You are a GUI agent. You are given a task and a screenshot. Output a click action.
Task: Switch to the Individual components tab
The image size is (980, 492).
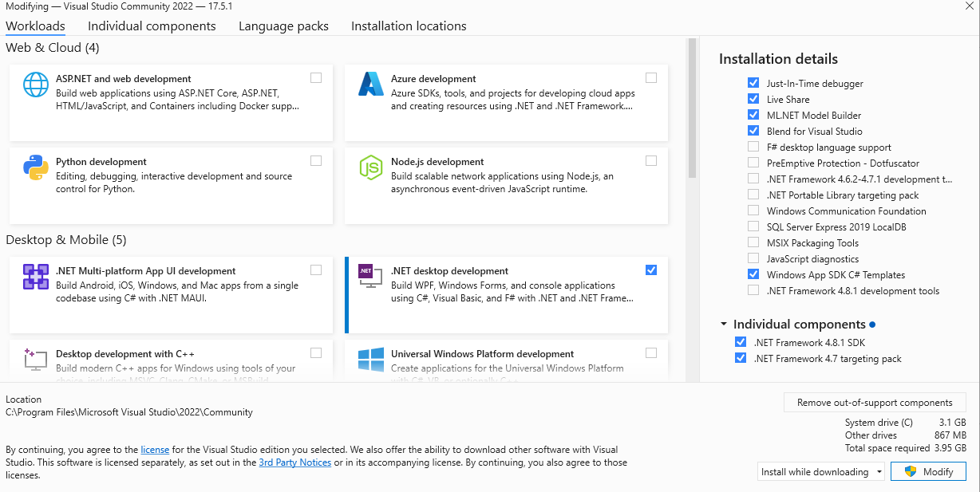pos(152,26)
